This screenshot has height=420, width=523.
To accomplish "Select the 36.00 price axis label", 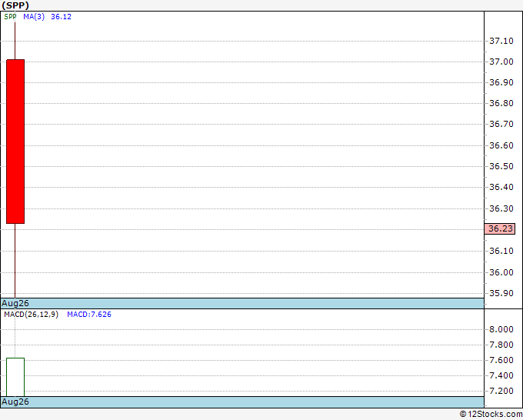I will pos(501,272).
